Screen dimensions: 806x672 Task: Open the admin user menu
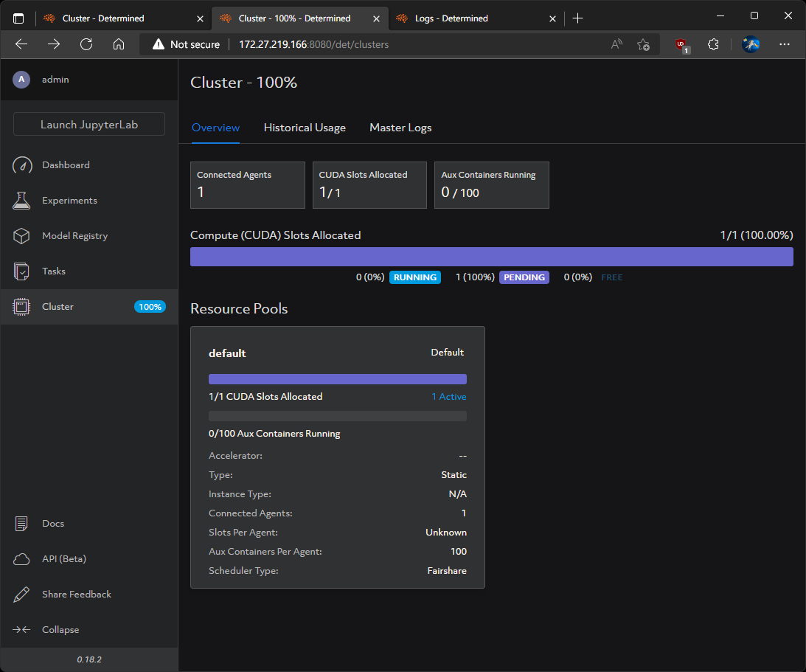tap(41, 79)
